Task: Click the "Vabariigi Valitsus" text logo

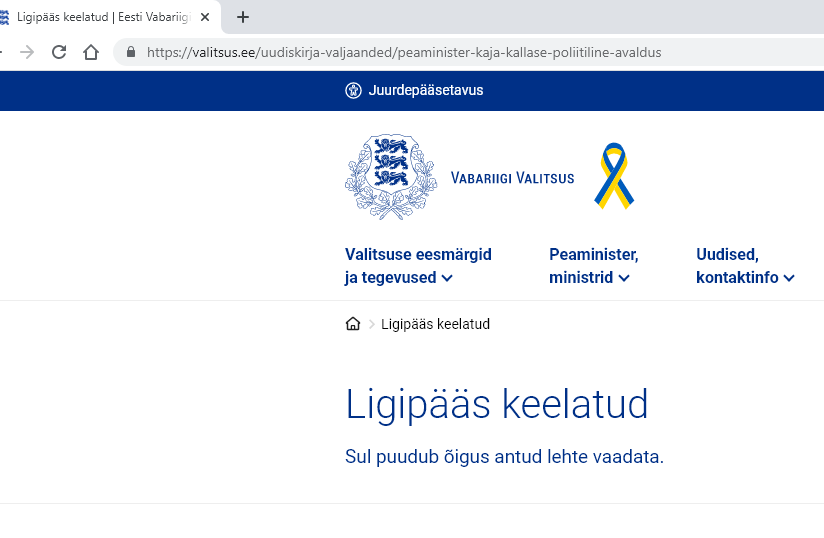Action: pyautogui.click(x=512, y=178)
